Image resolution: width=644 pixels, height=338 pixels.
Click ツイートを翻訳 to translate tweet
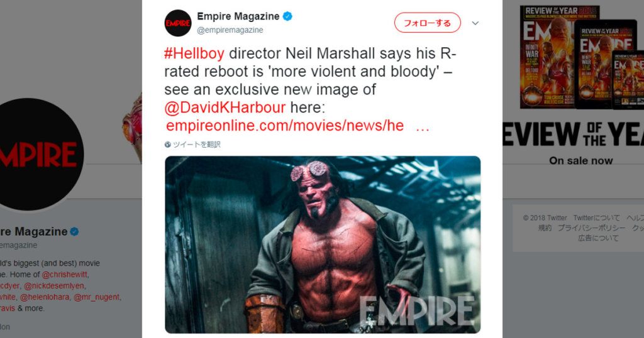(x=196, y=144)
